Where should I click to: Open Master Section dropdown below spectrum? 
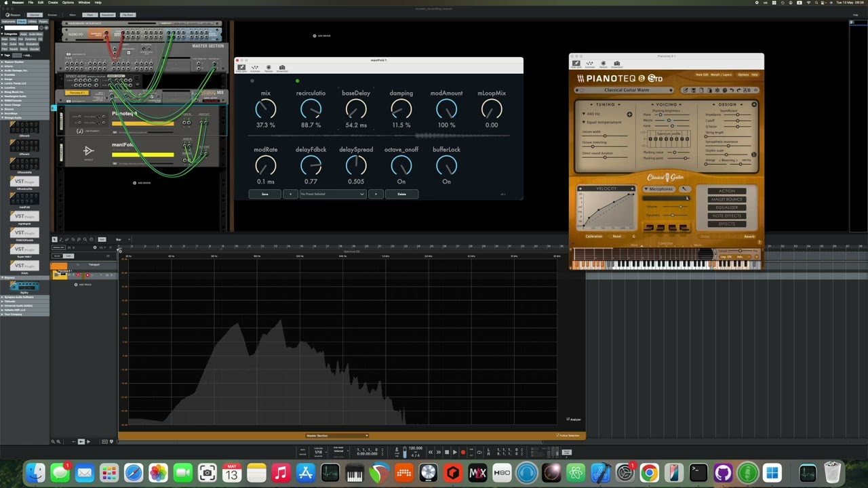coord(337,436)
